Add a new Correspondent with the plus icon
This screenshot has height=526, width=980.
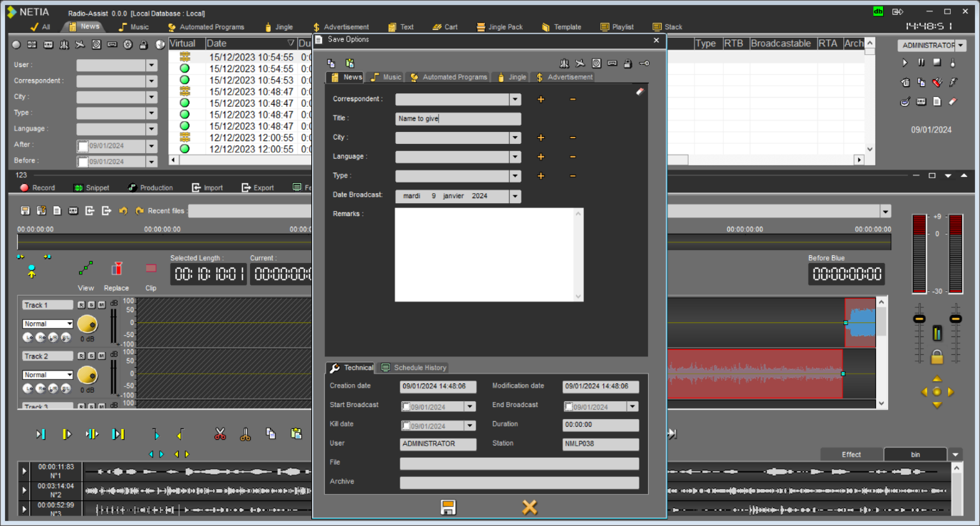tap(541, 100)
